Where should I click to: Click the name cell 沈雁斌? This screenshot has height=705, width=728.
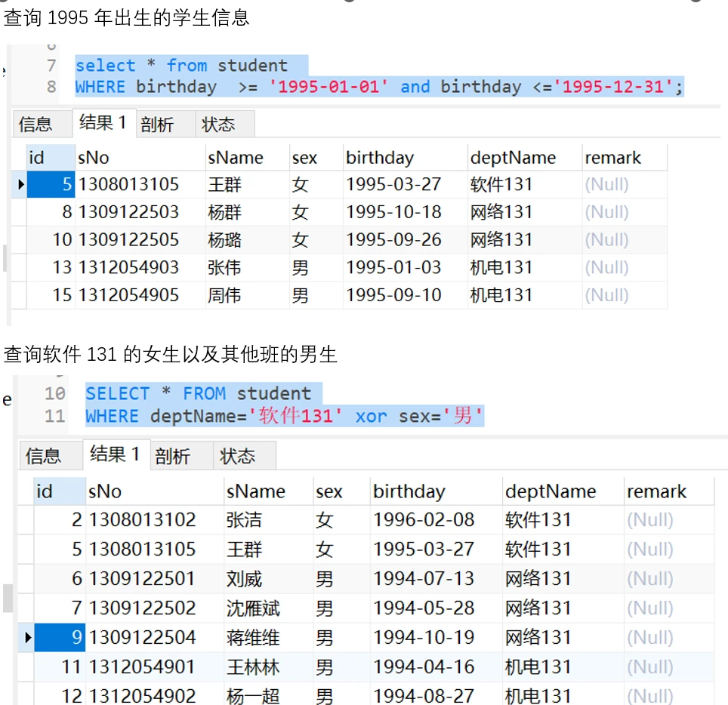click(253, 608)
